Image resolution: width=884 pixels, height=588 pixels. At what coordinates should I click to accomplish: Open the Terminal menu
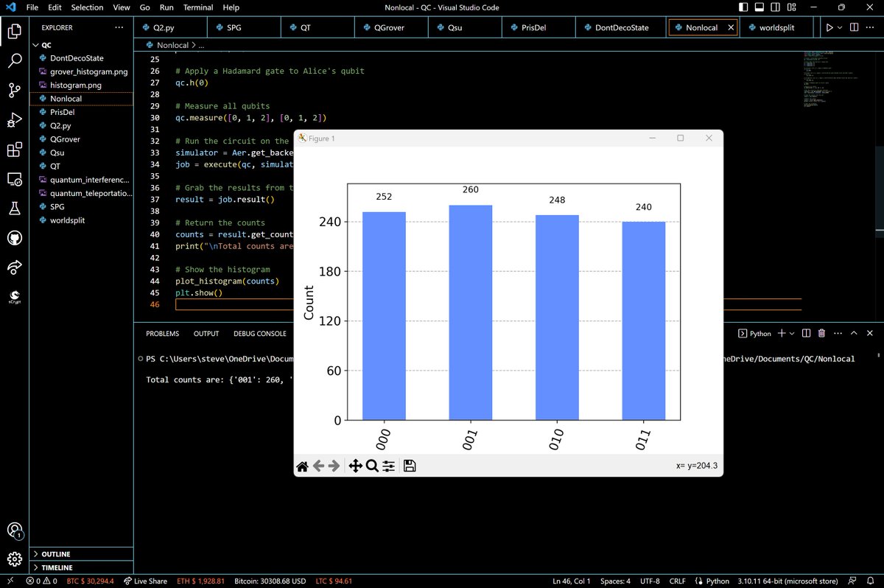point(198,7)
